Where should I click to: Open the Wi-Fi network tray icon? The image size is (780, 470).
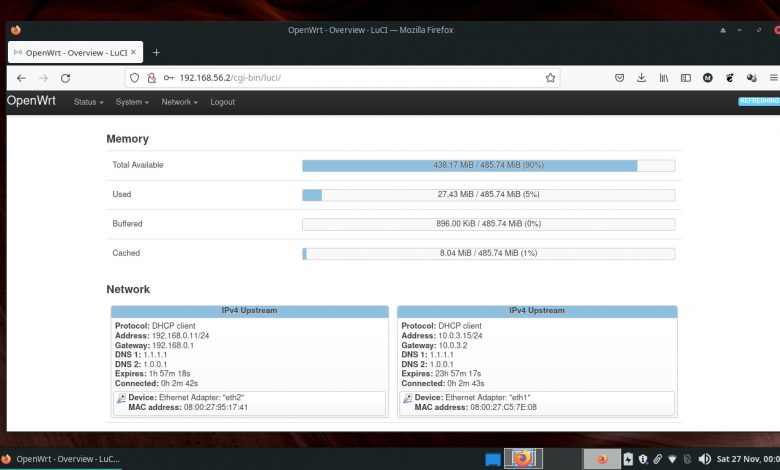click(x=672, y=460)
